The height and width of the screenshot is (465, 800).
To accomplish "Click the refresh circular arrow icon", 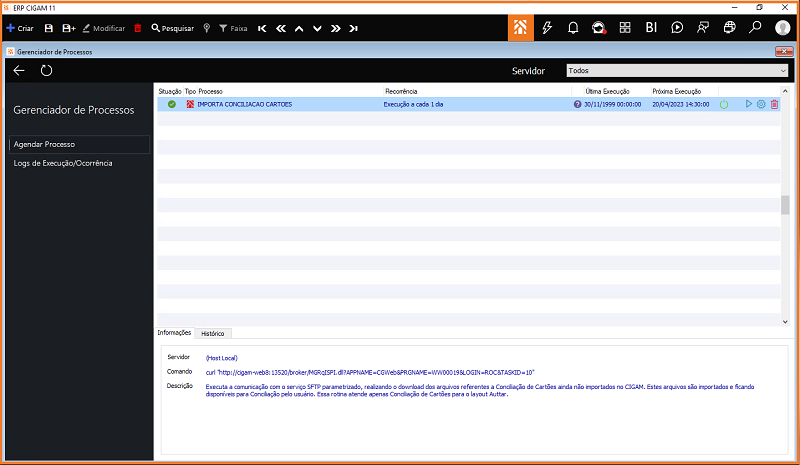I will 46,70.
